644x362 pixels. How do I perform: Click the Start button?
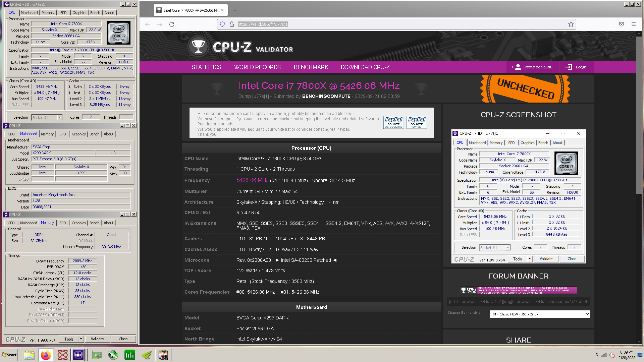9,355
